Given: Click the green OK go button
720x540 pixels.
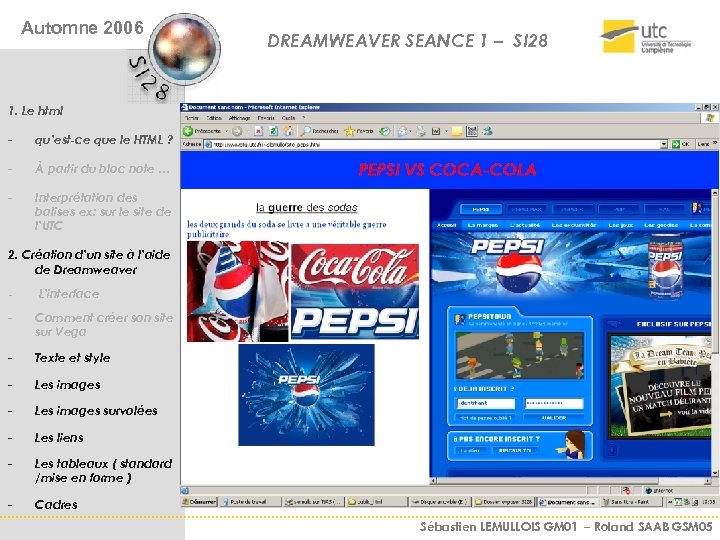Looking at the screenshot, I should click(x=681, y=144).
